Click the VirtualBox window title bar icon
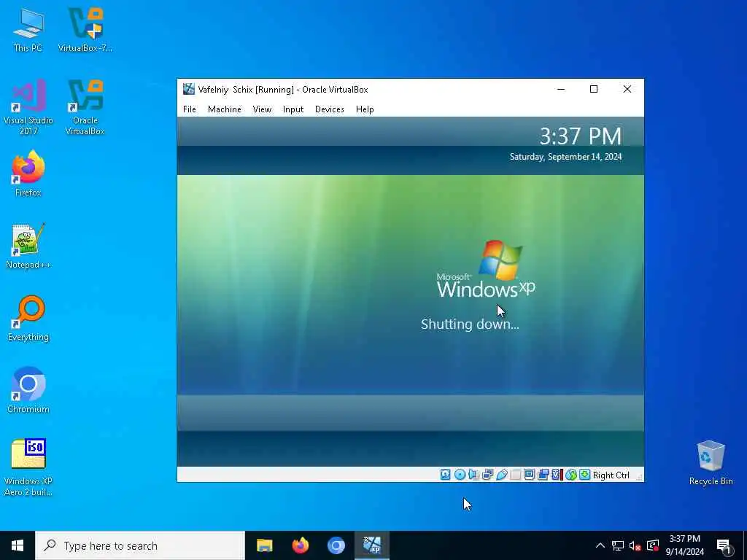The height and width of the screenshot is (560, 747). 189,89
